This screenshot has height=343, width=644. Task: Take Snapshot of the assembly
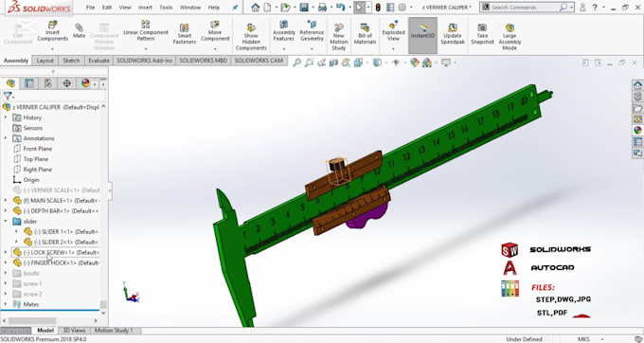pyautogui.click(x=482, y=34)
